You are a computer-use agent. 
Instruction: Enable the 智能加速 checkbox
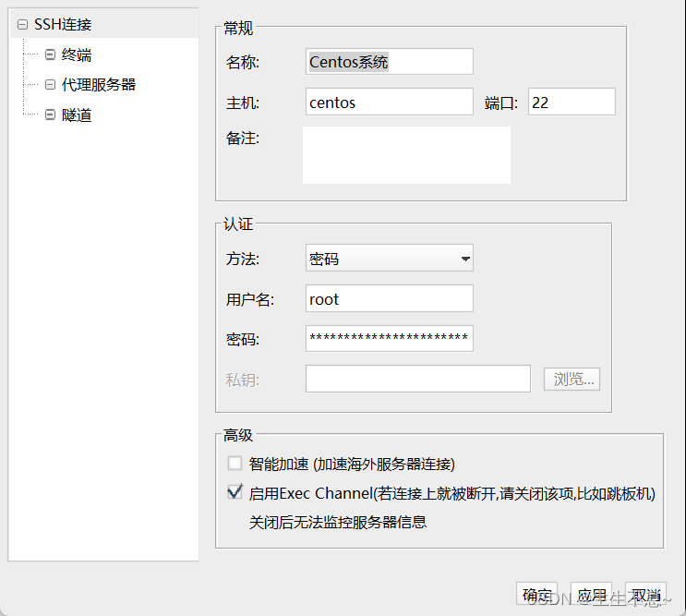tap(235, 464)
